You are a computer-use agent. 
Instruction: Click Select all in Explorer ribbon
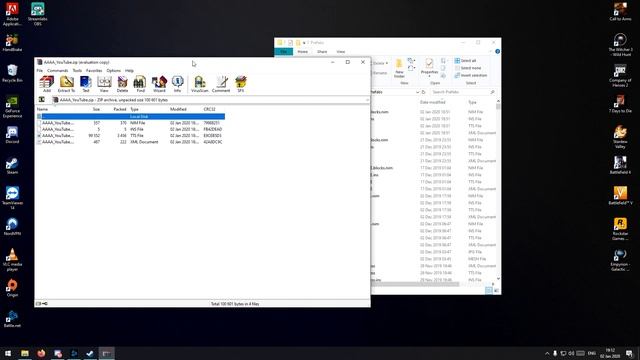pyautogui.click(x=466, y=61)
